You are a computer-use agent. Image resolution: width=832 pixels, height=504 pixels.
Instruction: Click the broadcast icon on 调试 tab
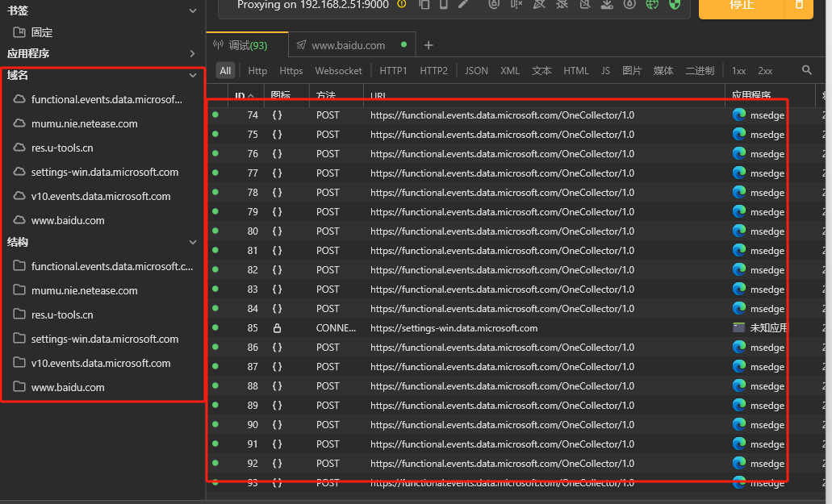[218, 44]
